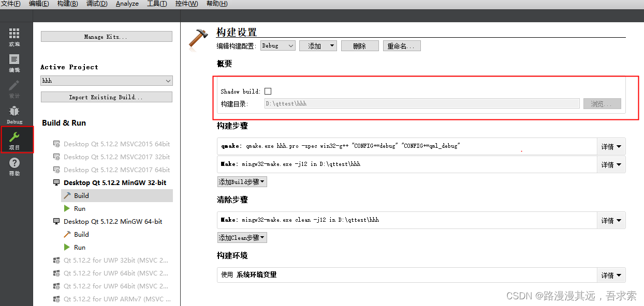Click the MSVC2017 64bit kit icon
Viewport: 644px width, 306px height.
point(56,170)
